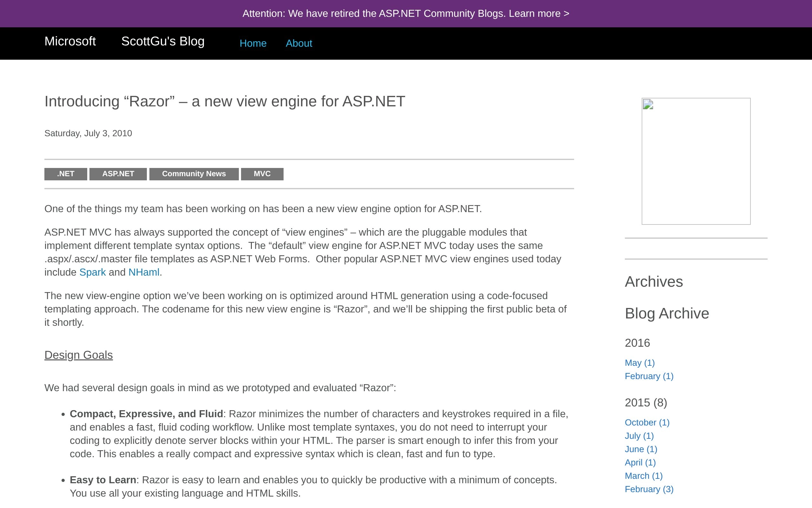Open the About navigation link
Image resolution: width=812 pixels, height=508 pixels.
pos(298,43)
